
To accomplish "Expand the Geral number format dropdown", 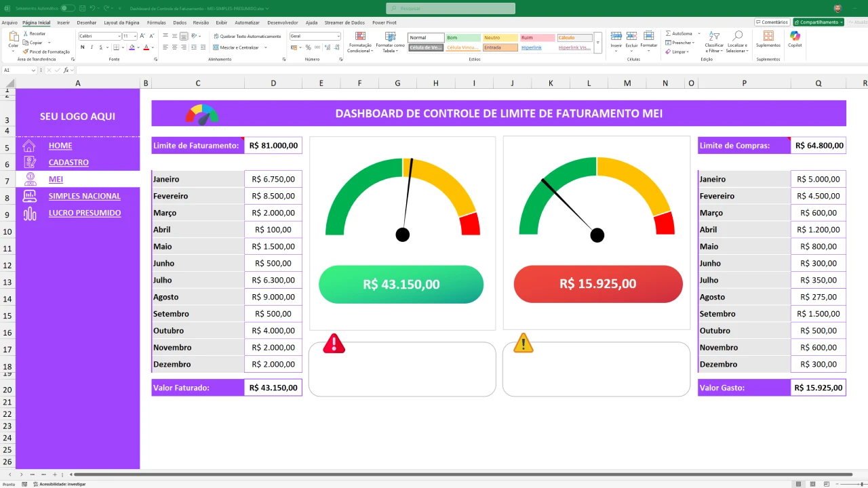I will click(338, 36).
